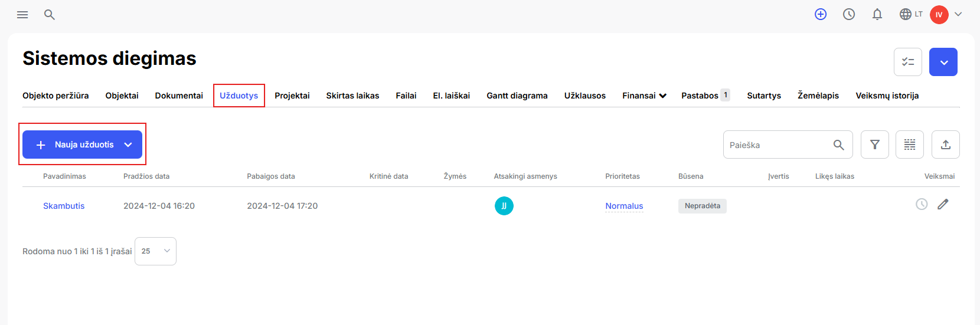Click the IV user avatar
Image resolution: width=980 pixels, height=325 pixels.
pos(939,15)
